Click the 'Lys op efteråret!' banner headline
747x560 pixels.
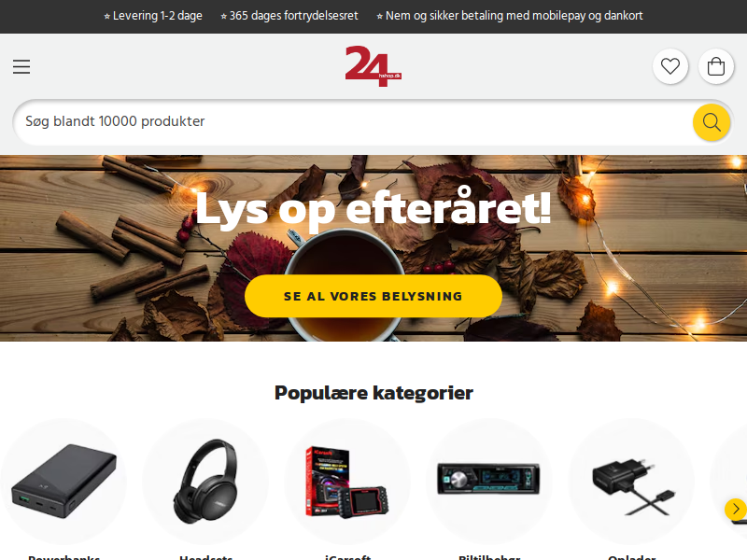pos(373,208)
